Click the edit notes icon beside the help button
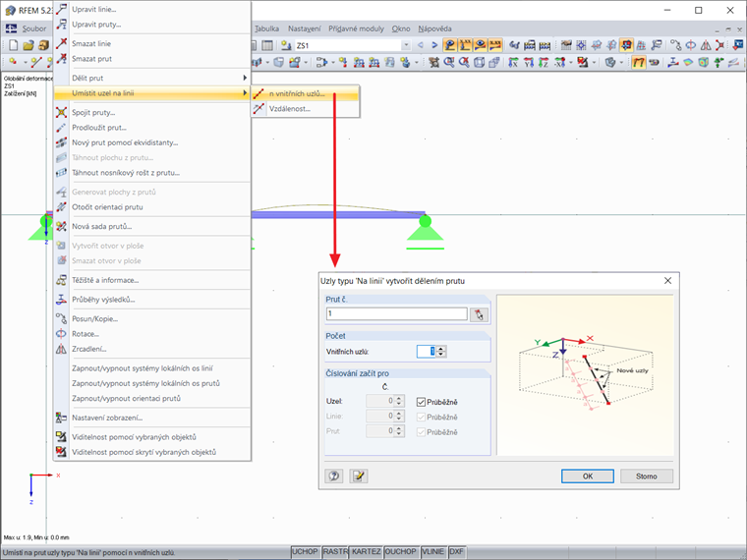This screenshot has height=560, width=747. coord(358,476)
